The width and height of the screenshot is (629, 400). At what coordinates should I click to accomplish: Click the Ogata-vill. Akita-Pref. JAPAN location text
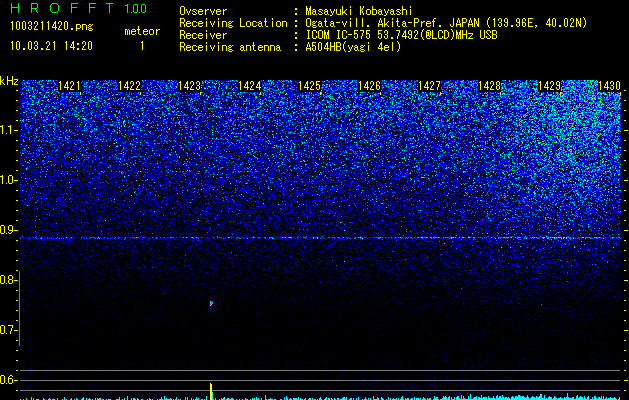click(446, 23)
